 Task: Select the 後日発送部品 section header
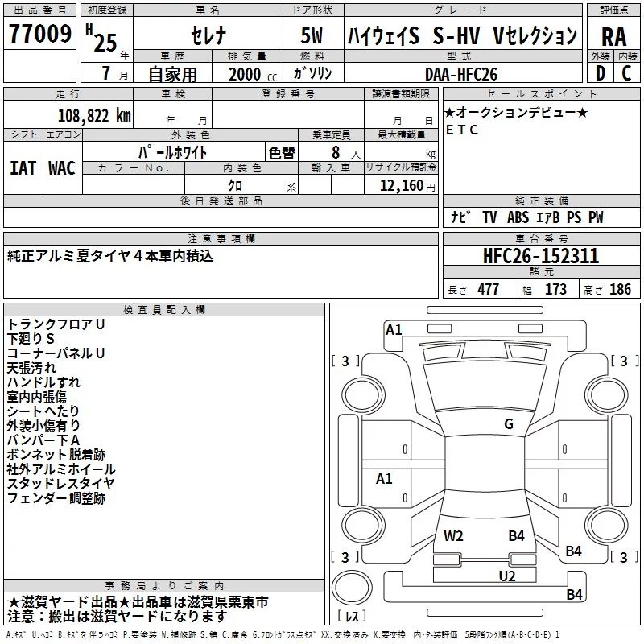click(221, 200)
